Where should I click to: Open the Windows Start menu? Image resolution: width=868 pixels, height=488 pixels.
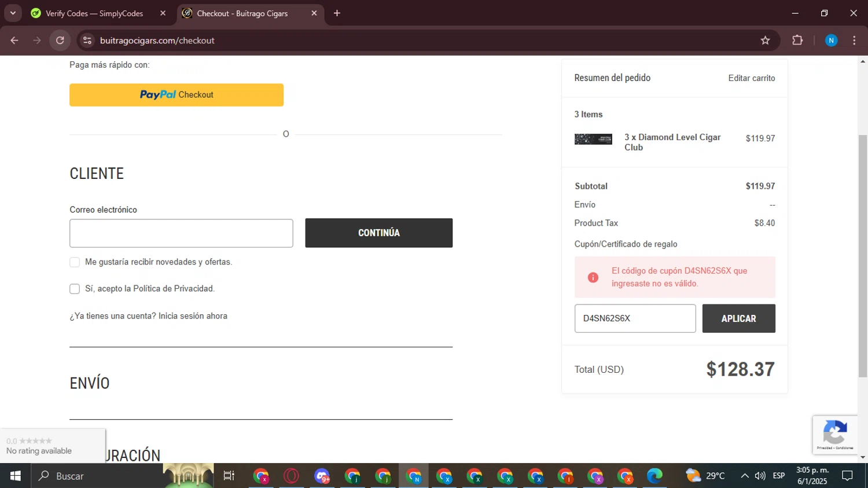point(16,476)
